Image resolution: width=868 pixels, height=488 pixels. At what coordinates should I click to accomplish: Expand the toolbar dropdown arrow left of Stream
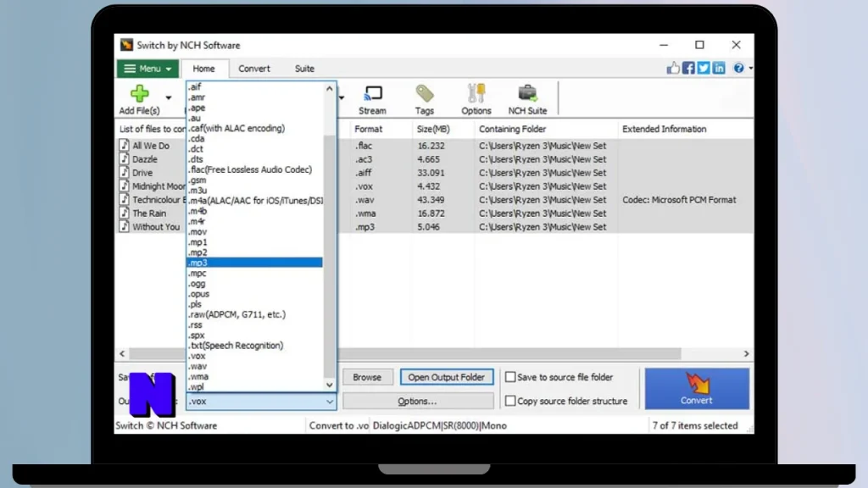[x=342, y=98]
